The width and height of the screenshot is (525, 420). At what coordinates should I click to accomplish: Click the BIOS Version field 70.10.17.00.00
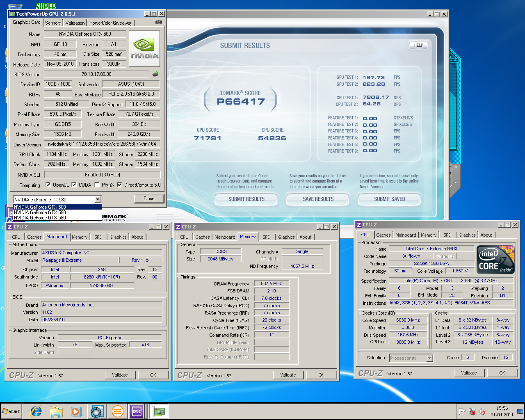96,74
